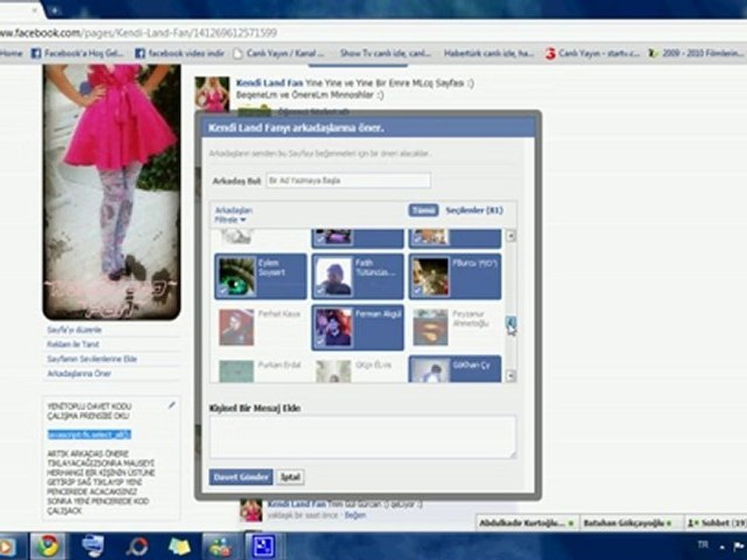
Task: Click the highlighted javascript code text
Action: tap(89, 434)
